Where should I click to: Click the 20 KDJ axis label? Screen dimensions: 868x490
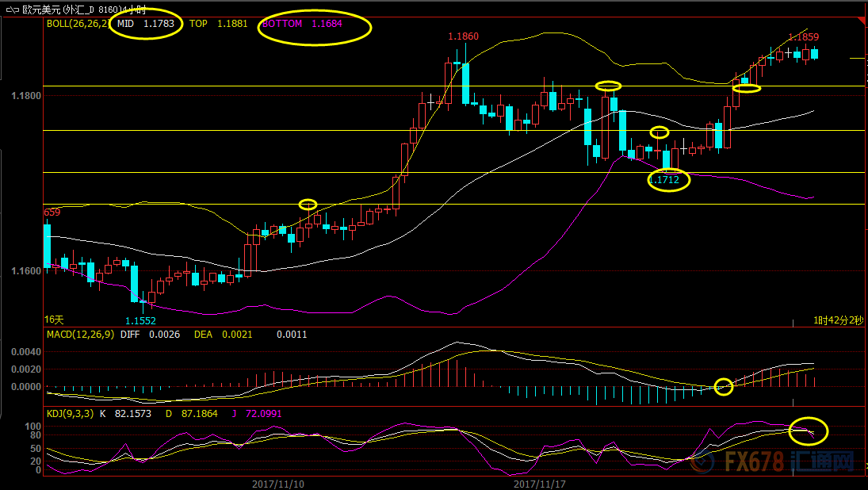(36, 461)
